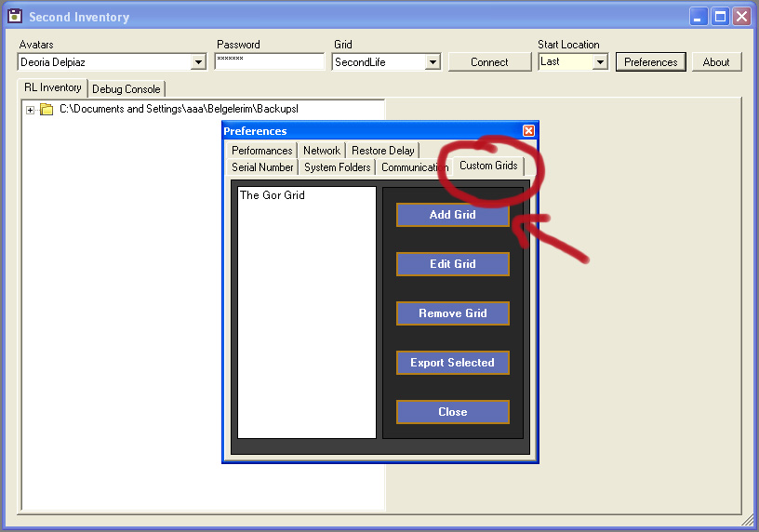Switch to the Performances tab
This screenshot has width=759, height=532.
click(x=262, y=151)
